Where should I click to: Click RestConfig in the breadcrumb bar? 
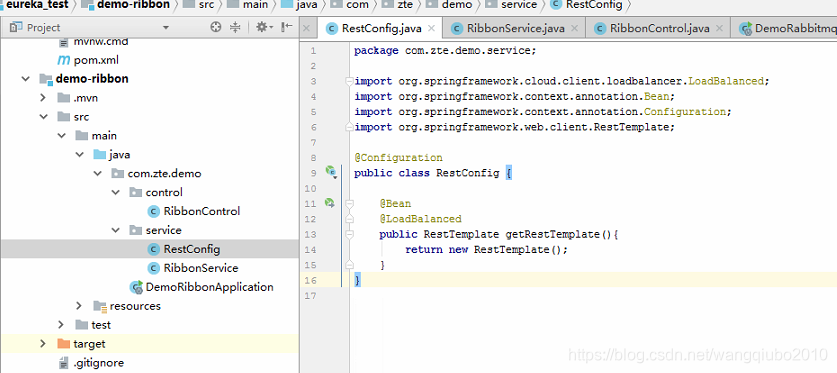[x=594, y=5]
